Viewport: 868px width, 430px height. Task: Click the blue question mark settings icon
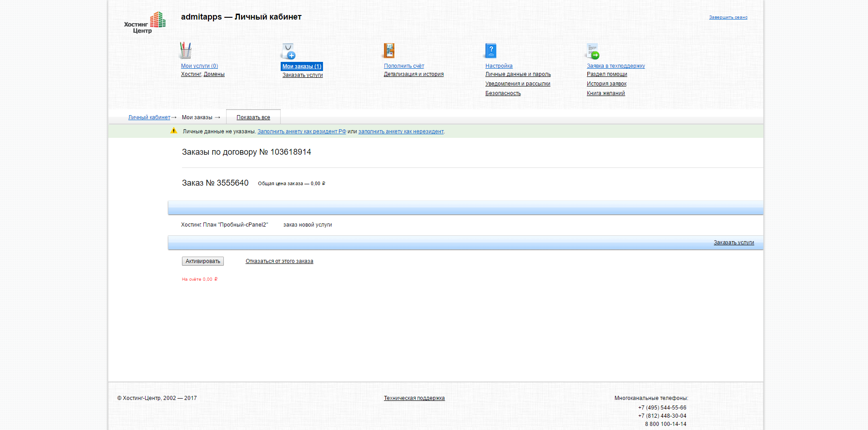click(490, 51)
